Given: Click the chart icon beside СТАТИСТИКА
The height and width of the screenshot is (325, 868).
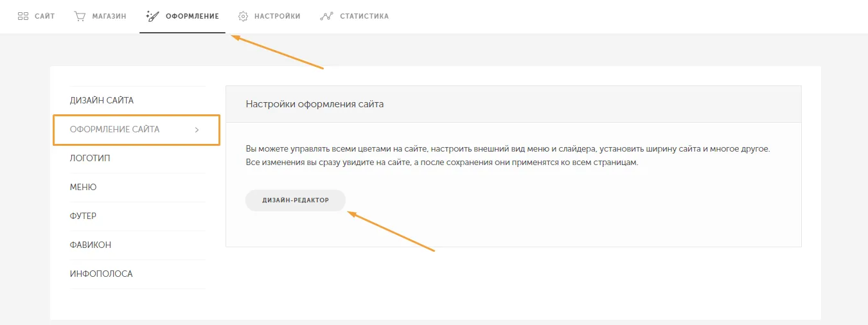Looking at the screenshot, I should pyautogui.click(x=326, y=16).
